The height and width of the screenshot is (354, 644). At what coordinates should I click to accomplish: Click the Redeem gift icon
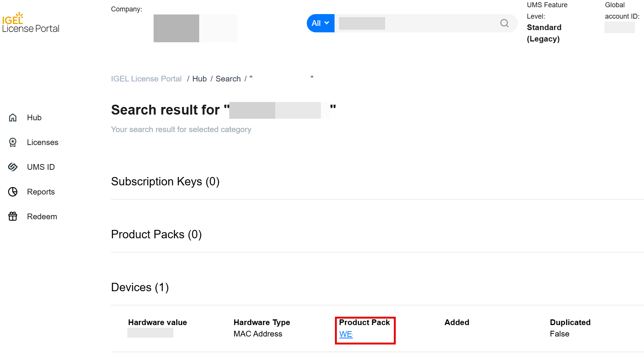(13, 217)
